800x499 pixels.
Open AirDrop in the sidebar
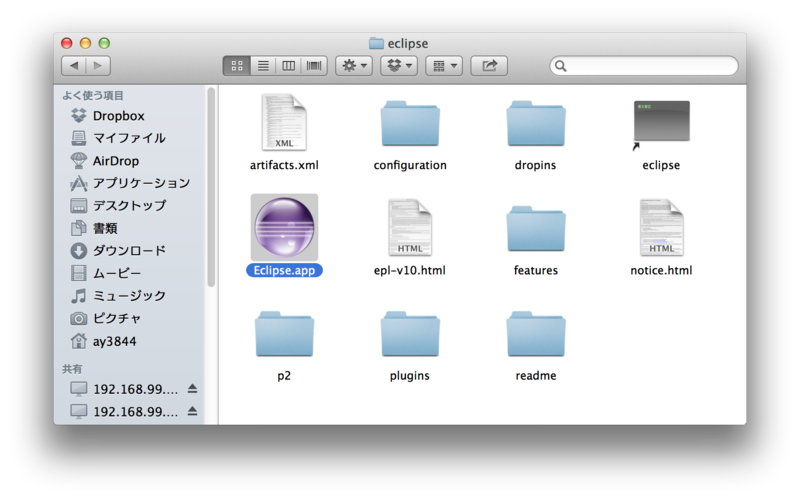[105, 161]
